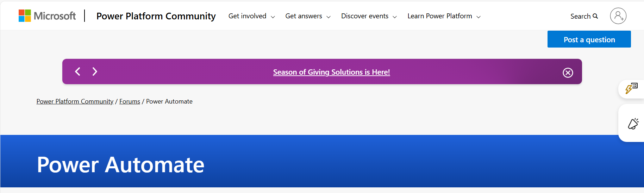This screenshot has width=644, height=193.
Task: Open Season of Giving Solutions link
Action: click(x=331, y=72)
